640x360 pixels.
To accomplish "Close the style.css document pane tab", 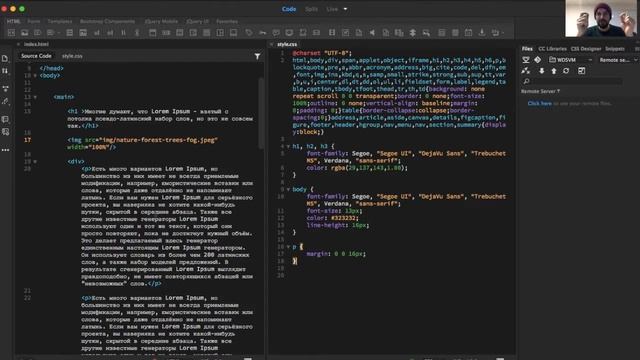I will click(x=272, y=44).
